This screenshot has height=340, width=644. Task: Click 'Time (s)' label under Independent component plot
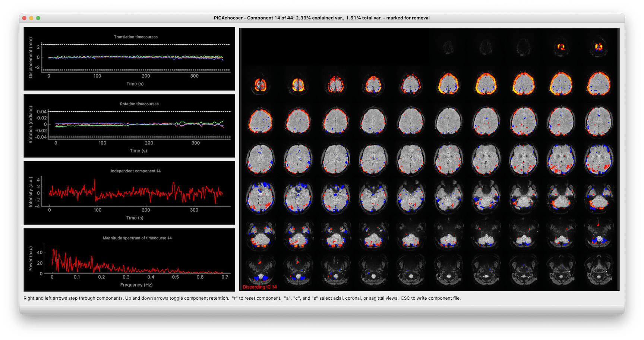pyautogui.click(x=135, y=218)
